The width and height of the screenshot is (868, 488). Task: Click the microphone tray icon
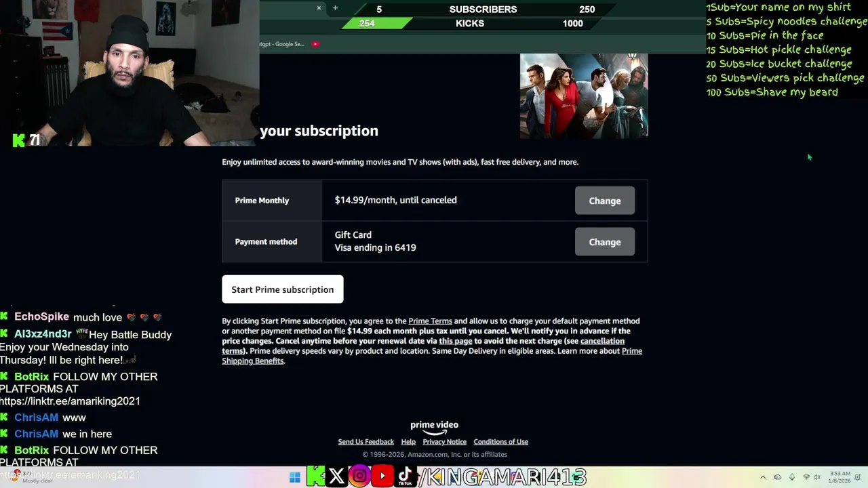(x=792, y=478)
